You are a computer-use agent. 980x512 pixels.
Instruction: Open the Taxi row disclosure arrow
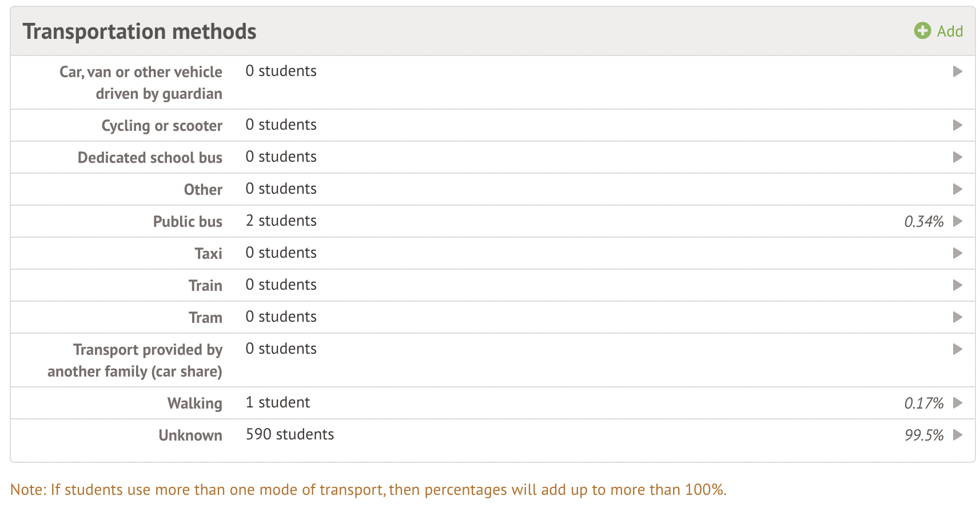[958, 253]
